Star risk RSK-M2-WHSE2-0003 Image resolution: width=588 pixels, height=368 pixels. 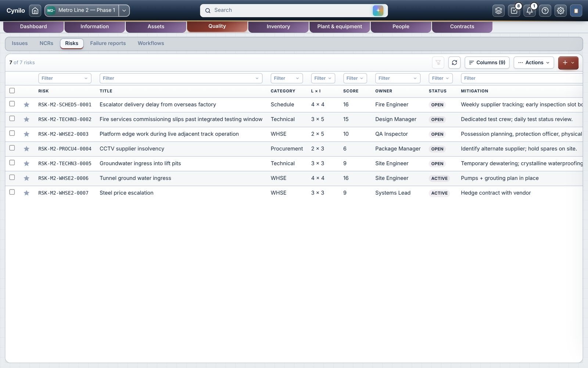point(26,134)
